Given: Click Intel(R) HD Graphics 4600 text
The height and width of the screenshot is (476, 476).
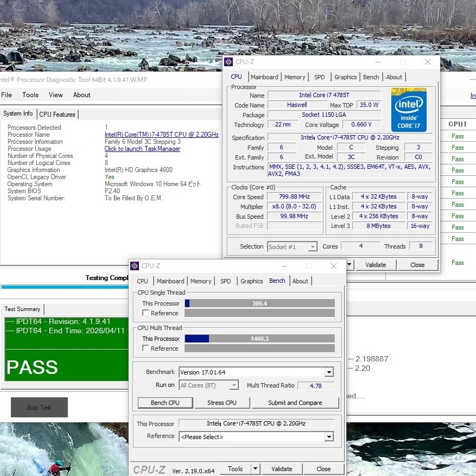Looking at the screenshot, I should (x=138, y=170).
